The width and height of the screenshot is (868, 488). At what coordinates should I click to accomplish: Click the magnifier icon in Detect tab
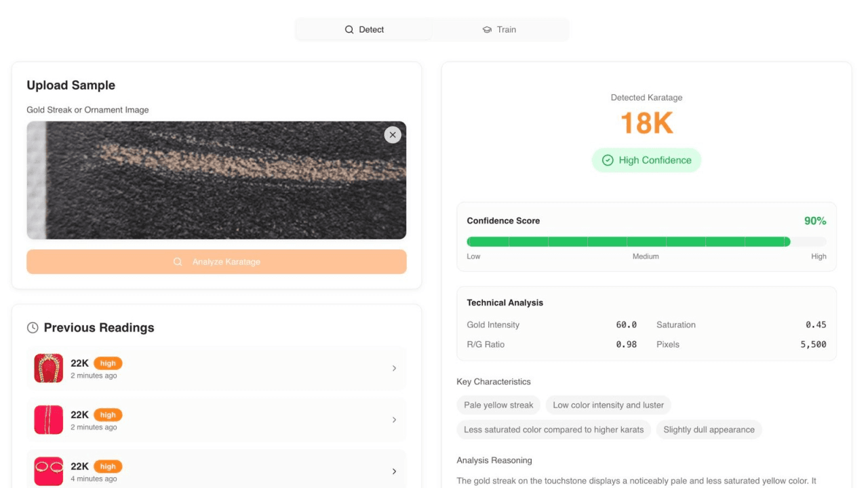[x=349, y=30]
